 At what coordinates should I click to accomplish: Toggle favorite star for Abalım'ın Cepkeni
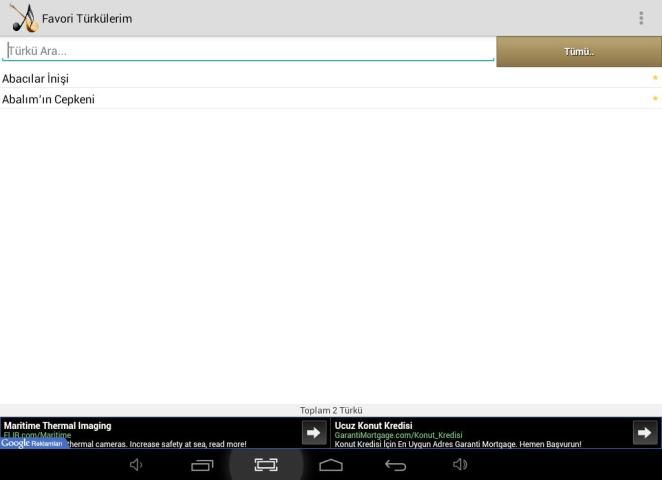655,99
